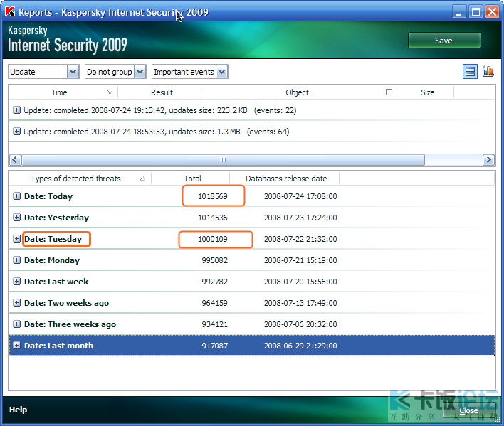Screen dimensions: 504x426
Task: Select the Date: Tuesday label
Action: 53,239
